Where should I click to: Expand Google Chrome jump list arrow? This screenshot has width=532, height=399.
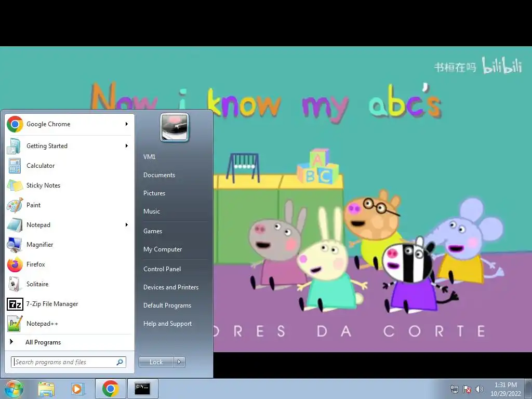click(x=127, y=124)
